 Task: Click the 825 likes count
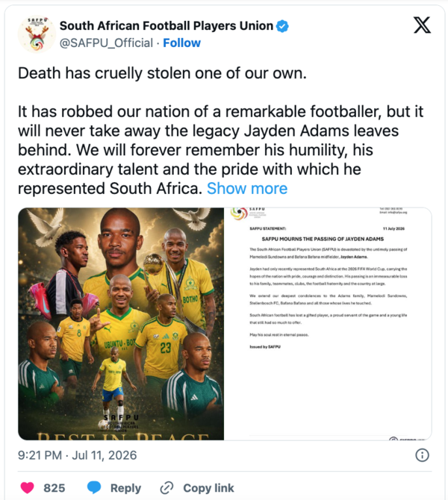55,488
